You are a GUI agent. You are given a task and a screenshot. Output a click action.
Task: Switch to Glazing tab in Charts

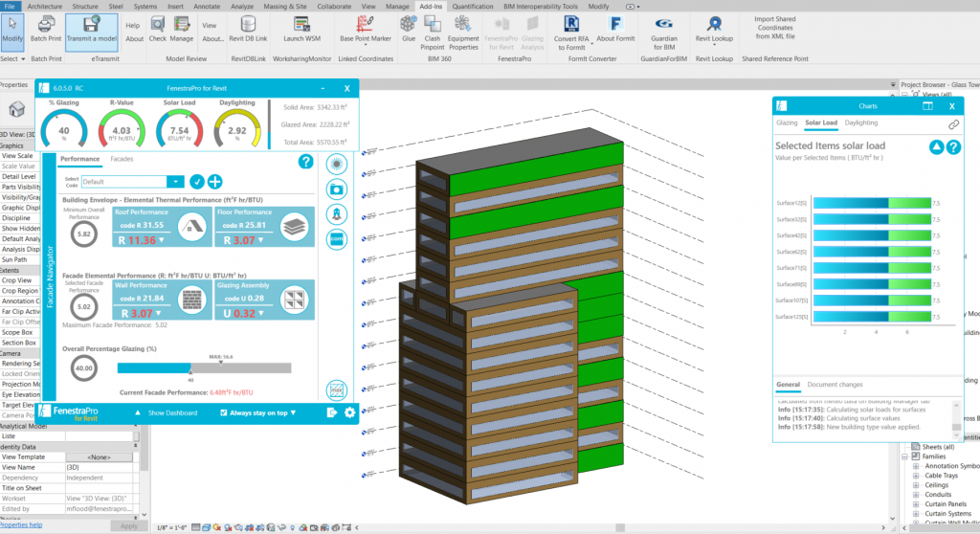click(x=787, y=122)
